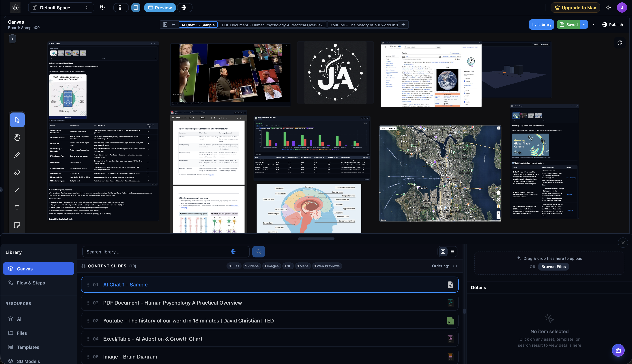Open the Default Space dropdown
This screenshot has width=632, height=364.
coord(61,7)
